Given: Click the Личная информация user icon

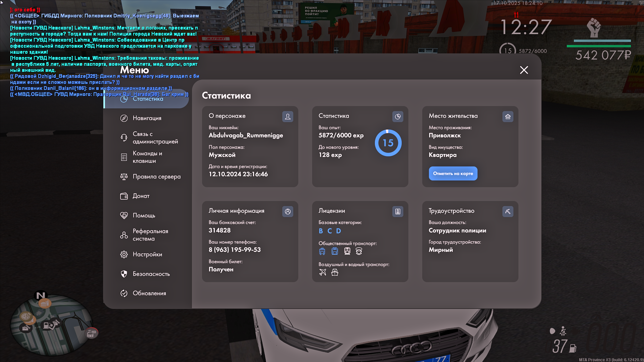Looking at the screenshot, I should (288, 211).
